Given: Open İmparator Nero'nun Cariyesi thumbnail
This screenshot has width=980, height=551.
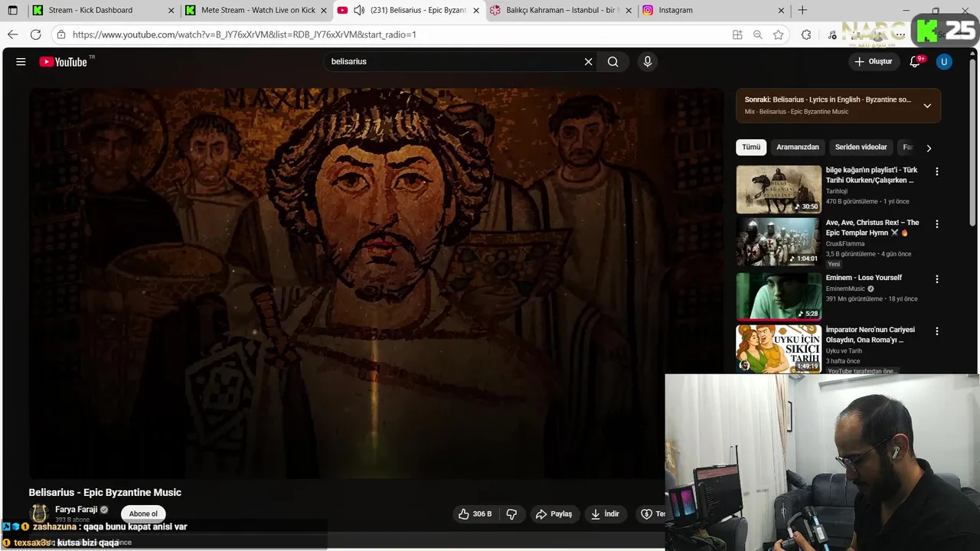Looking at the screenshot, I should click(x=779, y=349).
